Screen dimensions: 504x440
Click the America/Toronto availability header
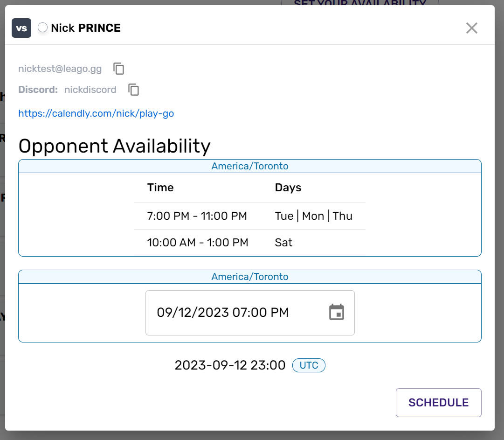(x=250, y=166)
